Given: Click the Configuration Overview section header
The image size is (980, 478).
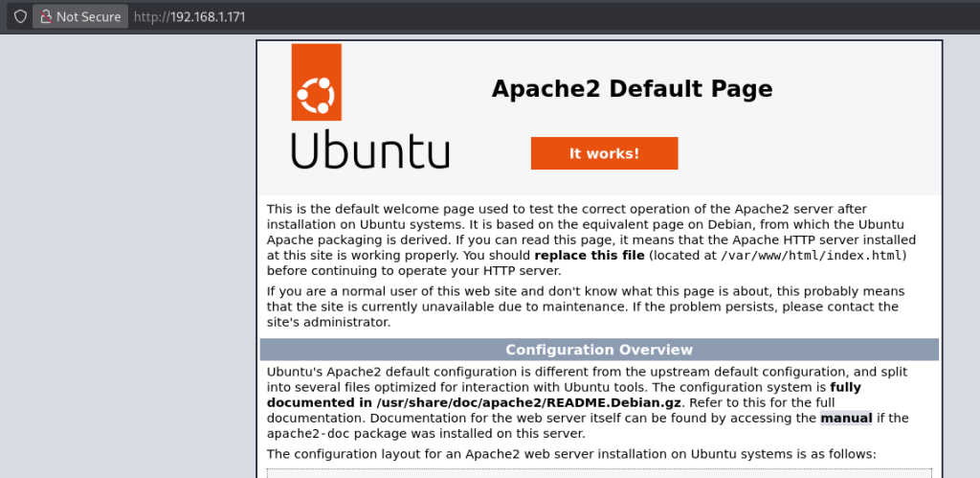Looking at the screenshot, I should click(x=599, y=350).
